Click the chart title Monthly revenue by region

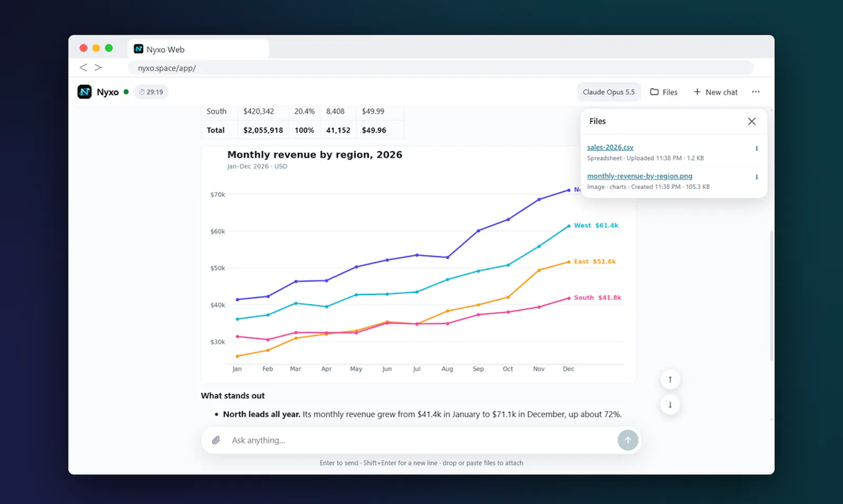[315, 155]
